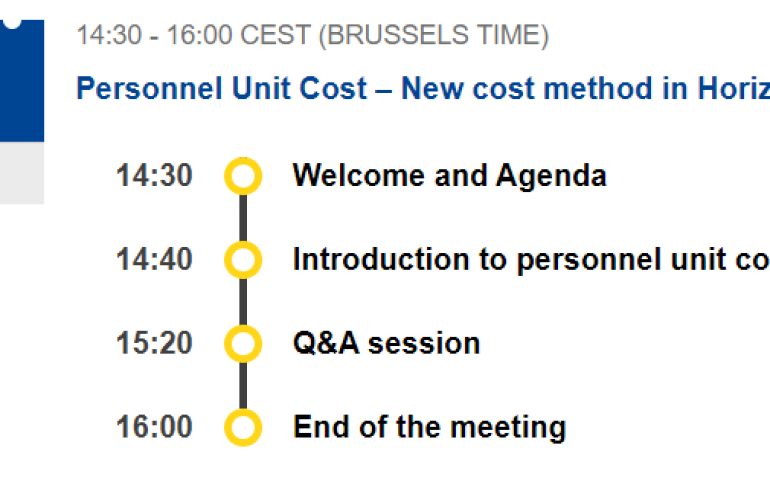The height and width of the screenshot is (500, 770).
Task: Click timeline line between 14:30 and 14:40
Action: tap(243, 218)
